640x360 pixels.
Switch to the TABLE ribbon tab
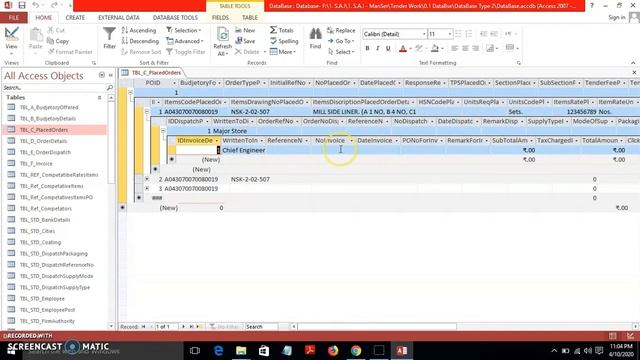point(250,18)
